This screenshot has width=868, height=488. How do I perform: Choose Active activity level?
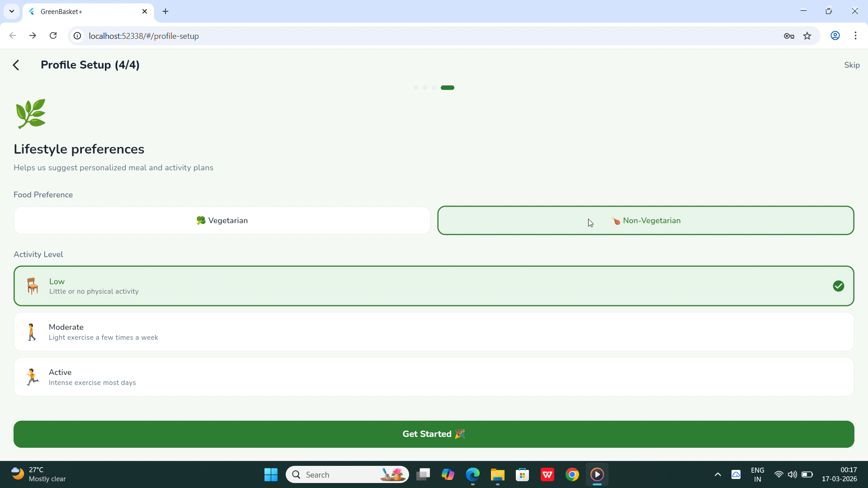point(434,377)
